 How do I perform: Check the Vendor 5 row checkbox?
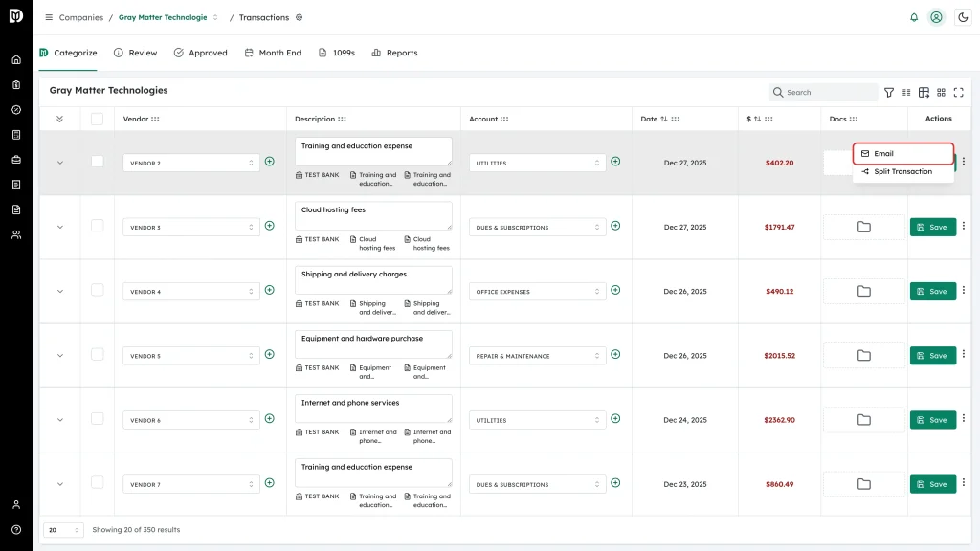coord(97,354)
